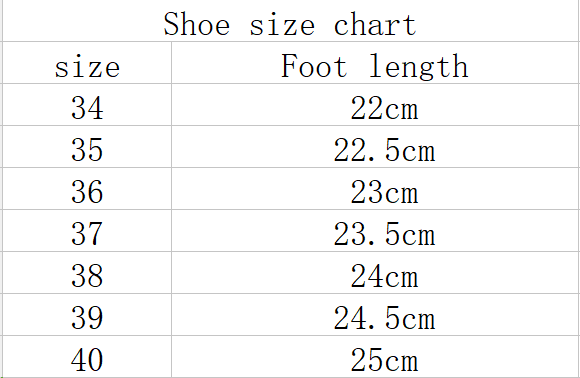Click the 'Foot length' header cell

point(375,63)
